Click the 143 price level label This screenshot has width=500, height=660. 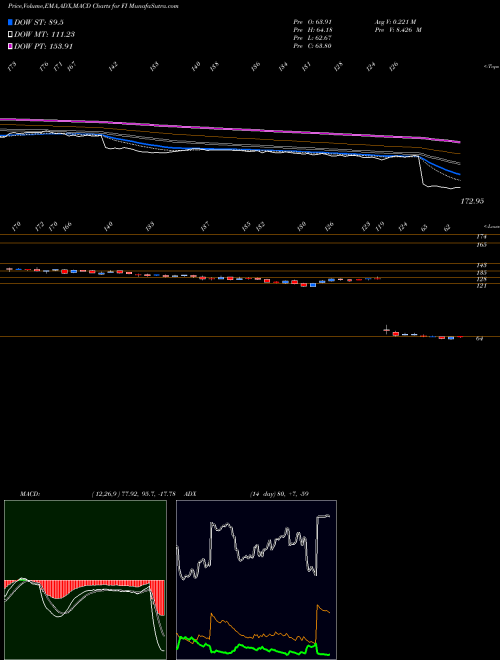tap(481, 265)
